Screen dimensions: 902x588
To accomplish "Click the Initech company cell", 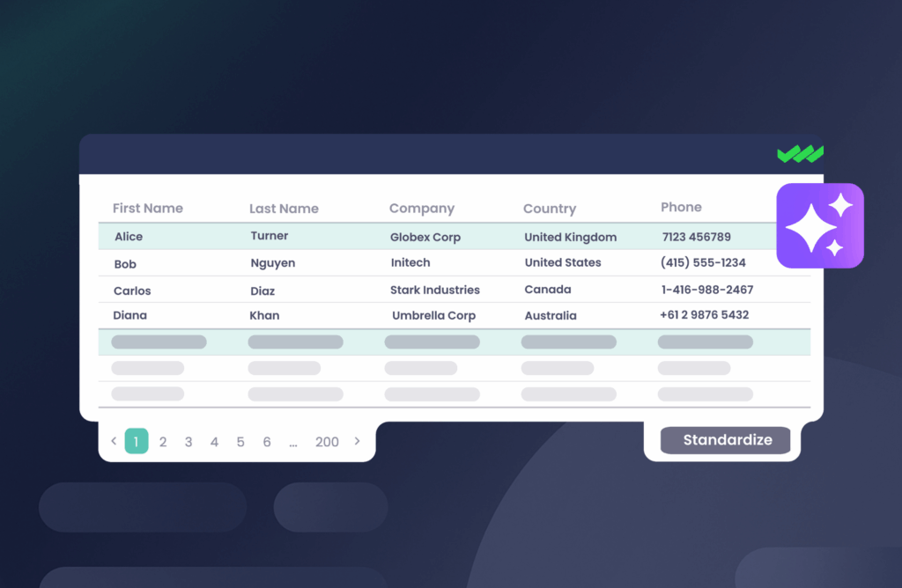I will [410, 262].
